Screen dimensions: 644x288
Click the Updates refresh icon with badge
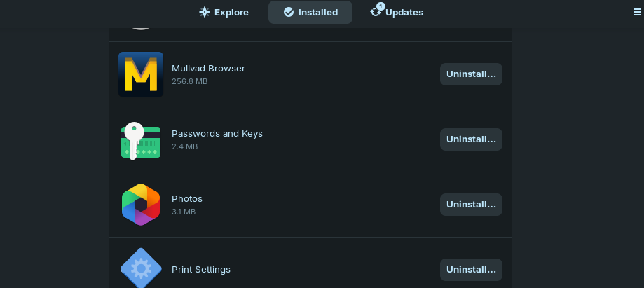[376, 11]
